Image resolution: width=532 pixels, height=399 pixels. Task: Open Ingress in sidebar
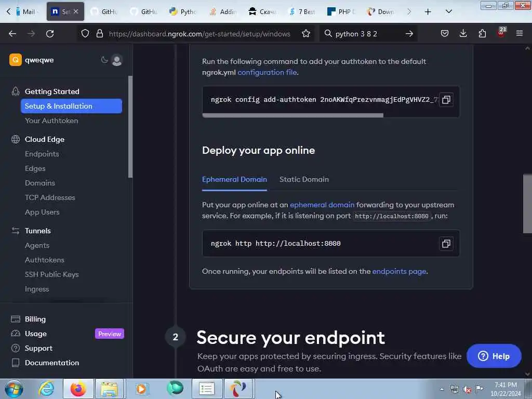click(37, 289)
